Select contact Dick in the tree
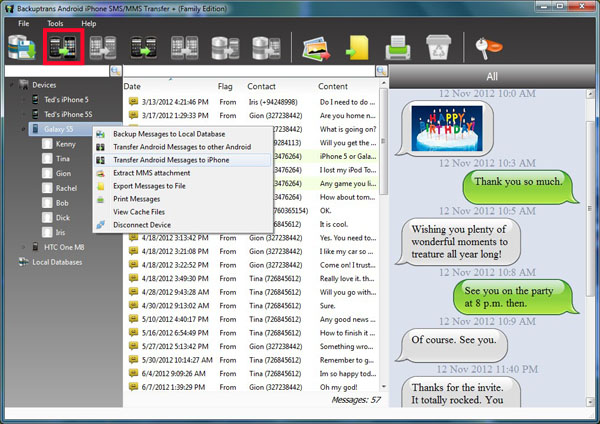The width and height of the screenshot is (600, 424). point(63,217)
